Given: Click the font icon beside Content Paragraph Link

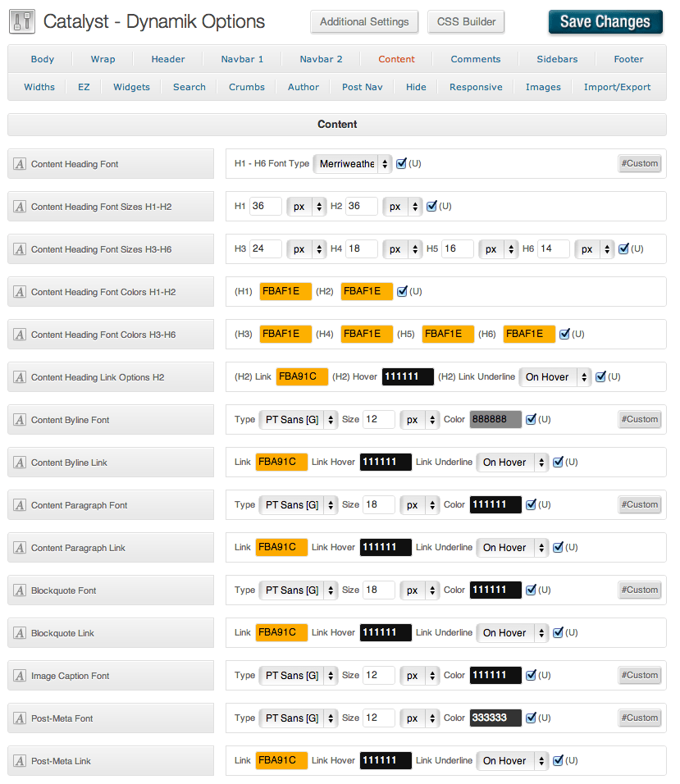Looking at the screenshot, I should (x=20, y=548).
